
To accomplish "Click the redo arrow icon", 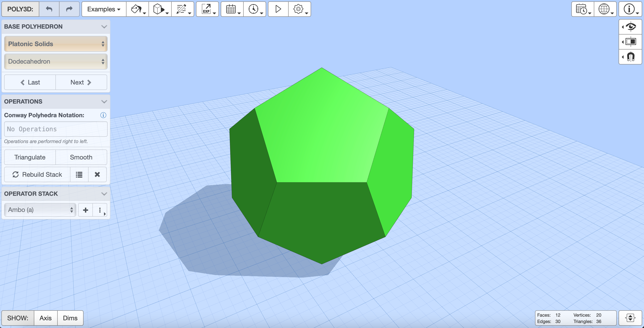I will pyautogui.click(x=69, y=9).
